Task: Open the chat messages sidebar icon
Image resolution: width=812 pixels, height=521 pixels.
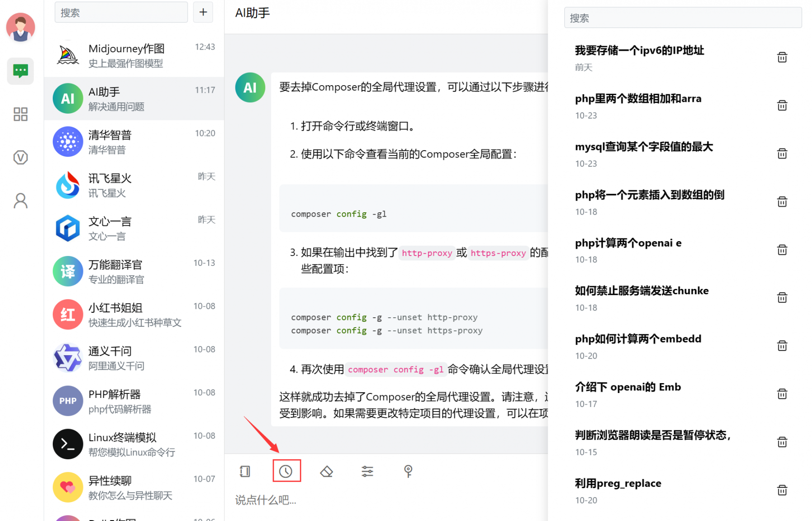Action: pos(20,71)
